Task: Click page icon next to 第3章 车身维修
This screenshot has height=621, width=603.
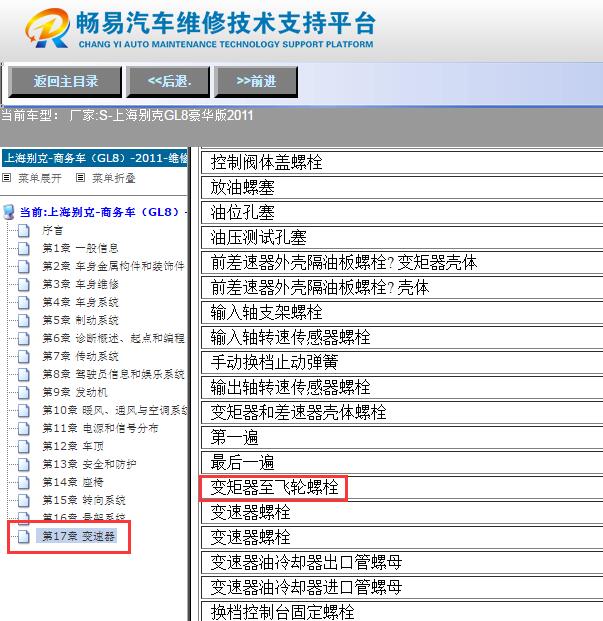Action: (24, 284)
